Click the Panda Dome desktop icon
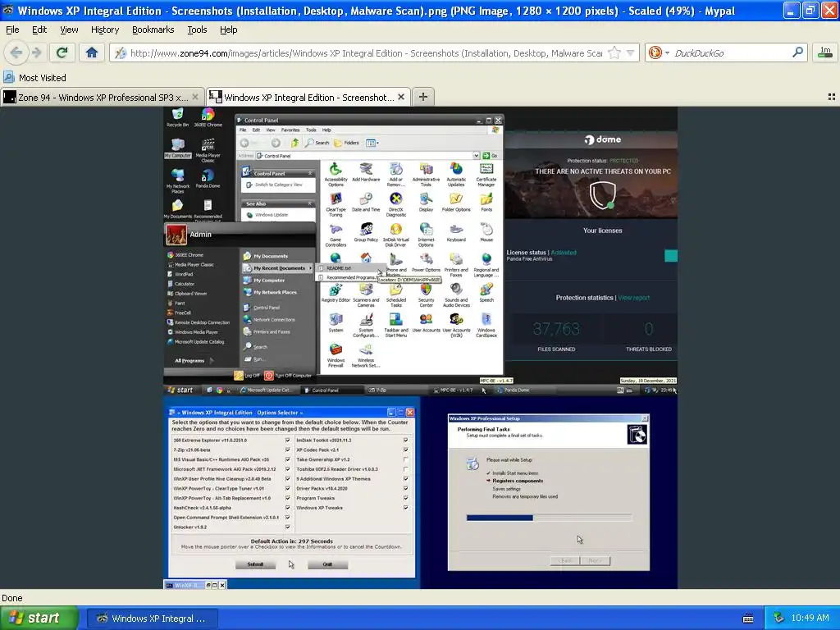Image resolution: width=840 pixels, height=630 pixels. [208, 178]
